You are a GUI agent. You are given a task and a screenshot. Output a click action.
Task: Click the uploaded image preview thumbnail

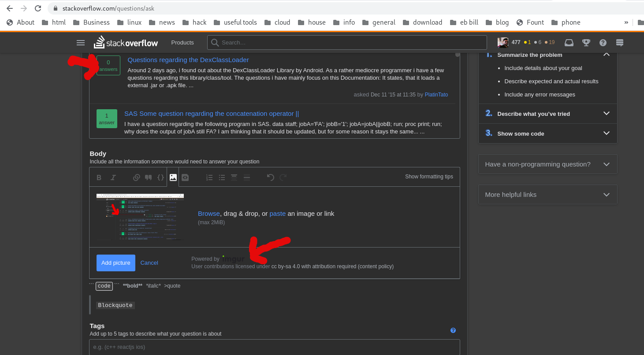pos(140,217)
